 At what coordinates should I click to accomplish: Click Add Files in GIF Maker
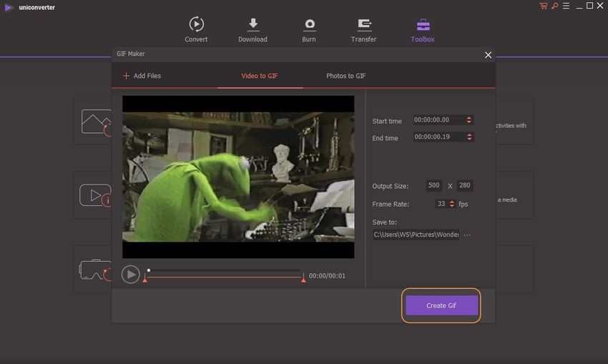[142, 76]
